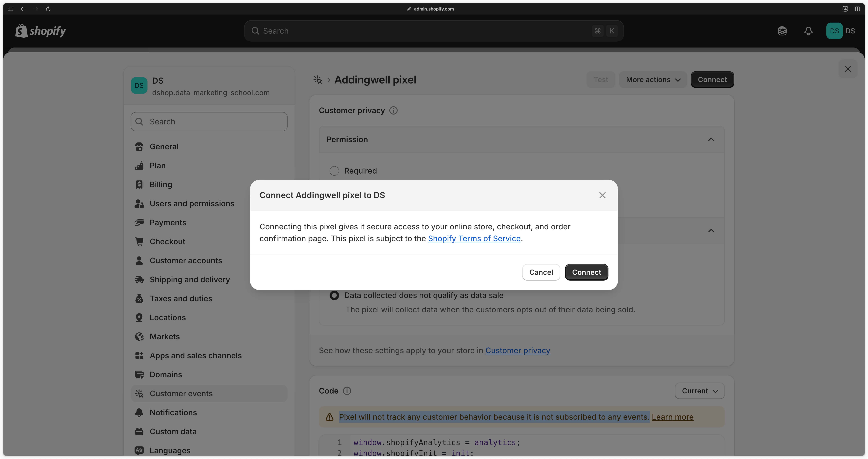This screenshot has width=868, height=459.
Task: Click the globe icon next to Markets
Action: point(139,337)
